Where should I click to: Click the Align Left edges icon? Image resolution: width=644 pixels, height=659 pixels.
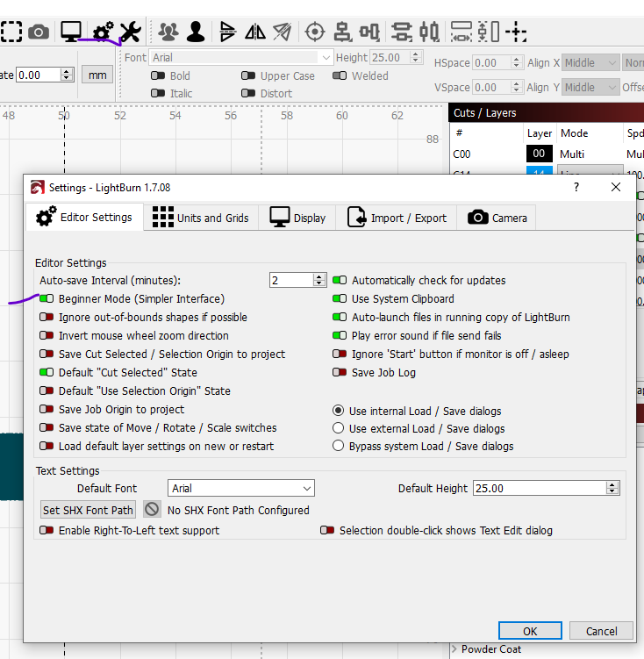point(342,32)
